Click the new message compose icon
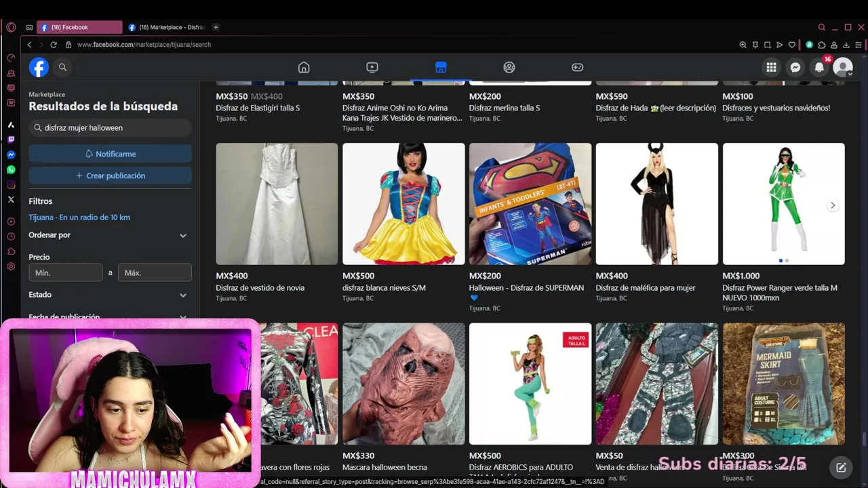The height and width of the screenshot is (488, 868). (841, 467)
